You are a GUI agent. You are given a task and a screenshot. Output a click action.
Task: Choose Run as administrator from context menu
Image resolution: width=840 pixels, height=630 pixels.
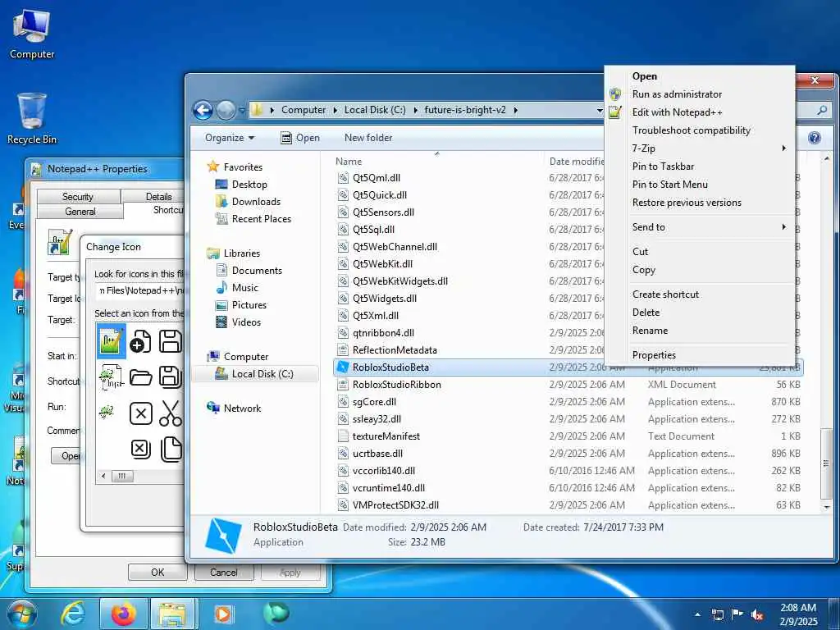click(x=700, y=94)
